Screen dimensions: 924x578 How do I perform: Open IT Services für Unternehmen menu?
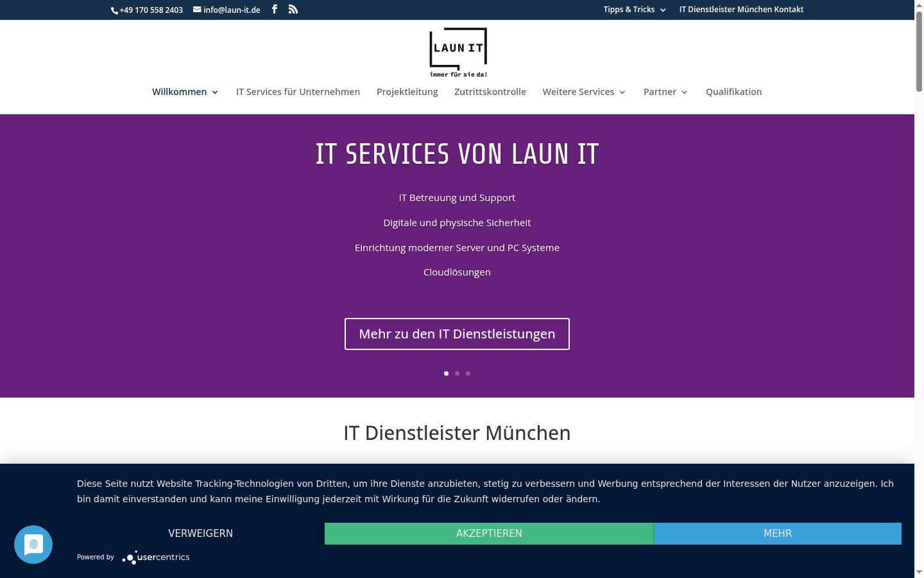point(298,92)
